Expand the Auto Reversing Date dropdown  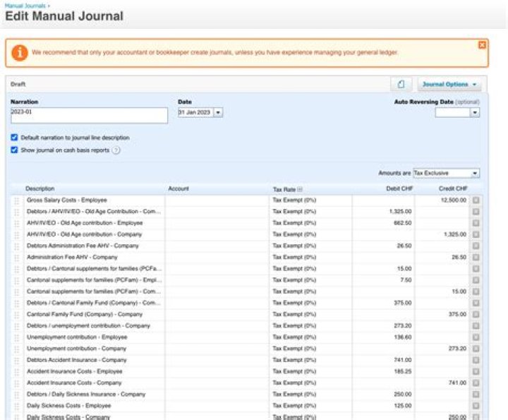pos(475,112)
